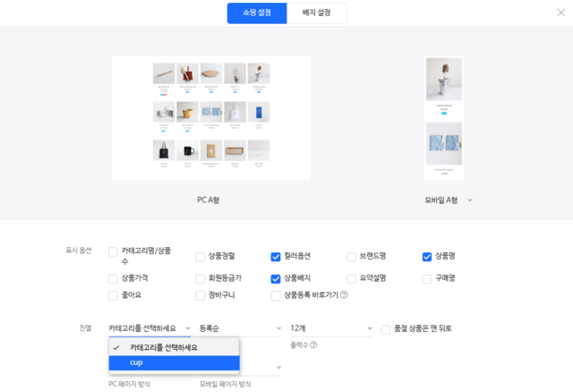
Task: Close the settings dialog with X
Action: (x=560, y=13)
